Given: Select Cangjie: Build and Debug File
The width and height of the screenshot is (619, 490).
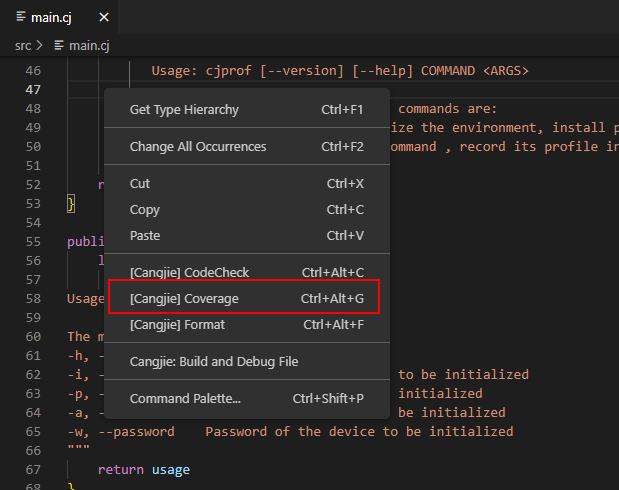Looking at the screenshot, I should pyautogui.click(x=214, y=361).
